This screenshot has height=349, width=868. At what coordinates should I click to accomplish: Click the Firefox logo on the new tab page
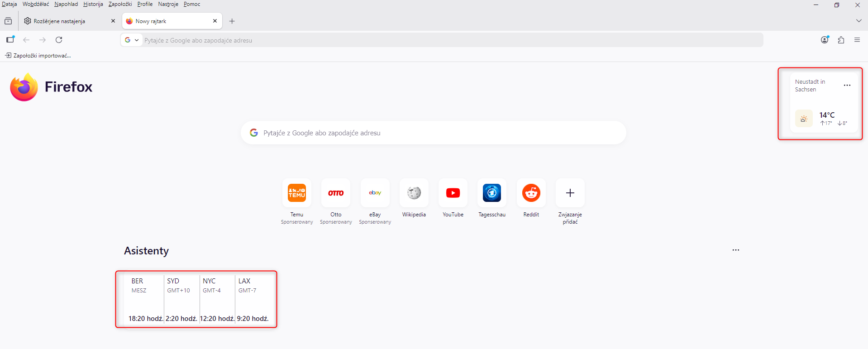point(24,87)
